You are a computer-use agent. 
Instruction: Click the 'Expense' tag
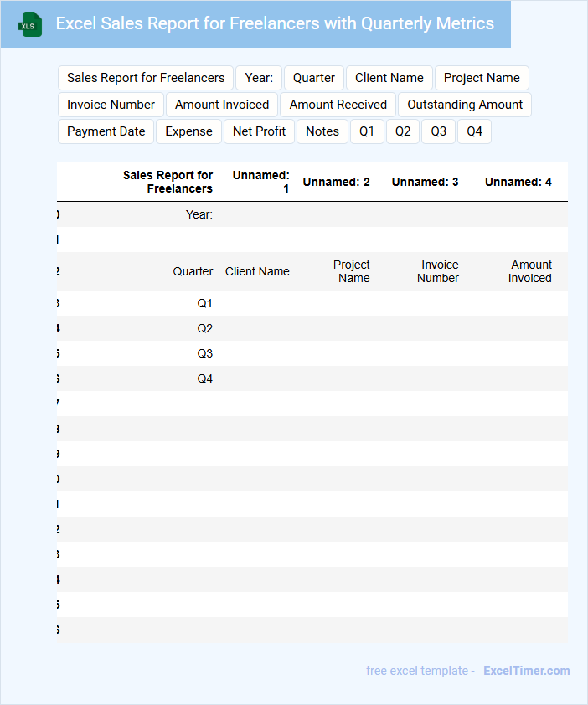point(188,131)
